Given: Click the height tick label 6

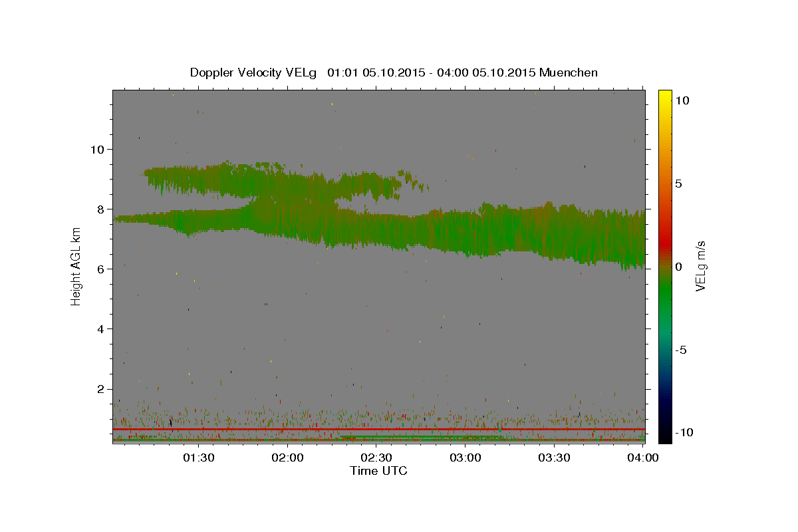Looking at the screenshot, I should pyautogui.click(x=100, y=269).
